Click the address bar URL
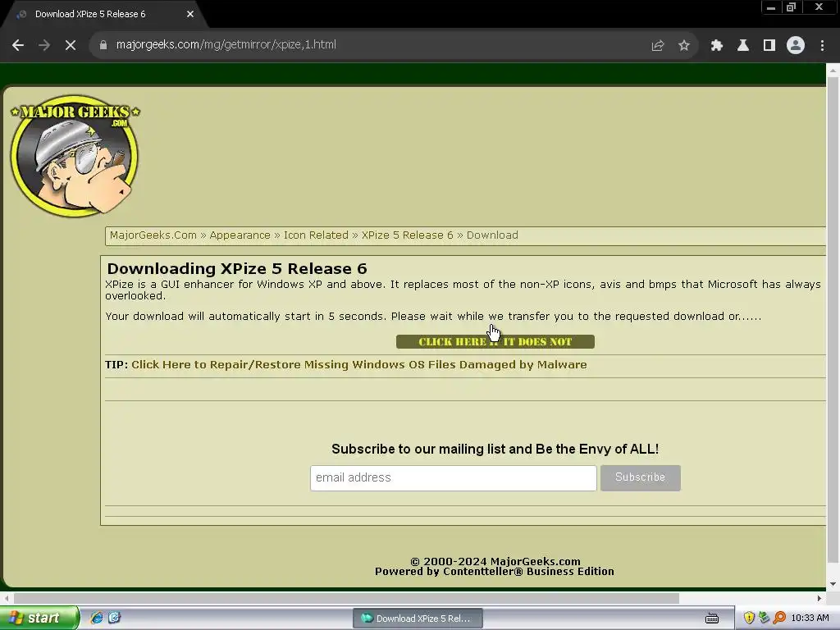This screenshot has height=630, width=840. click(x=226, y=44)
